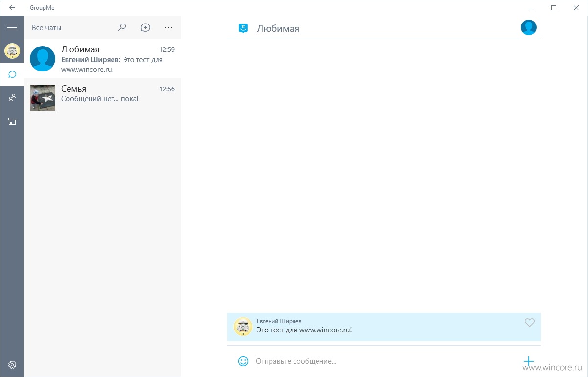Screen dimensions: 588x377
Task: Open the three-dot more options menu
Action: [169, 28]
